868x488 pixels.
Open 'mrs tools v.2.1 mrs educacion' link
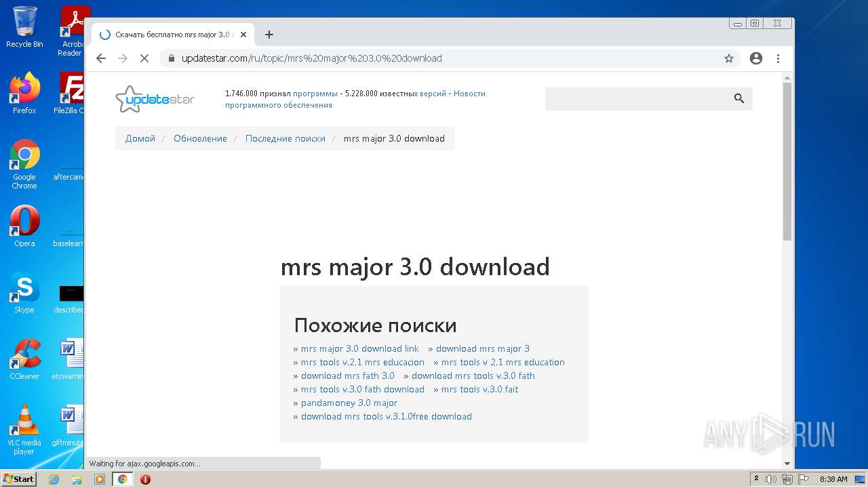pos(363,362)
